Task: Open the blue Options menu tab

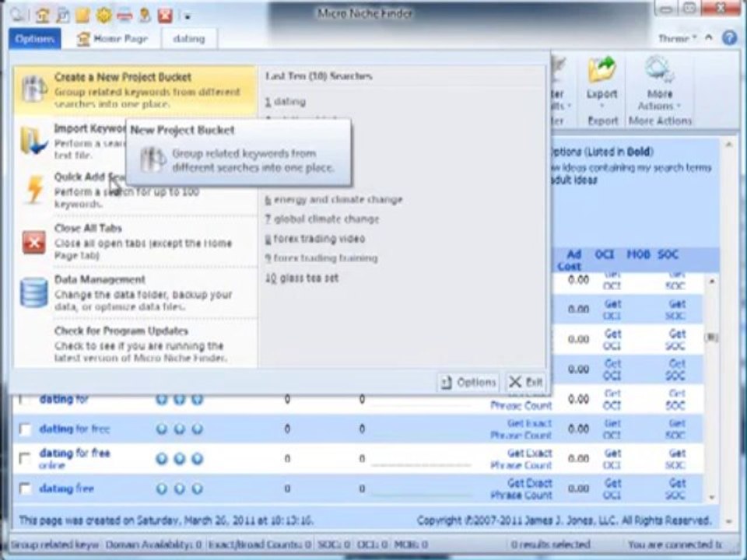Action: point(34,39)
